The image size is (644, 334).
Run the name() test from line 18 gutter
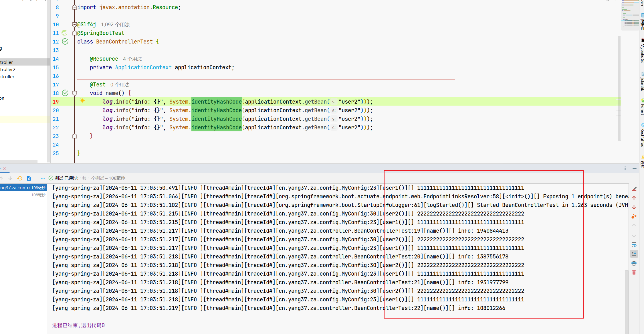pyautogui.click(x=65, y=93)
